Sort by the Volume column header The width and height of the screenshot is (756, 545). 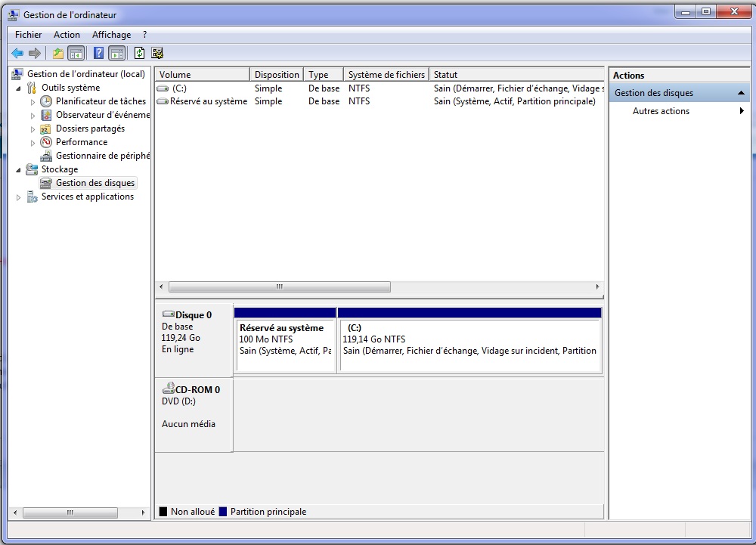(x=203, y=75)
